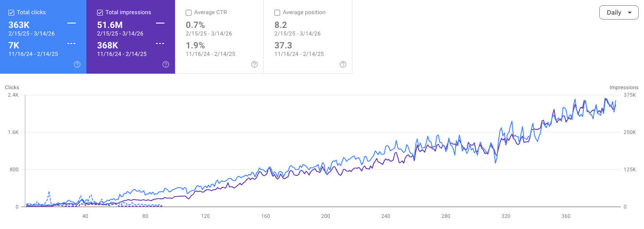Open the Daily granularity dropdown
The width and height of the screenshot is (644, 229).
pyautogui.click(x=619, y=12)
